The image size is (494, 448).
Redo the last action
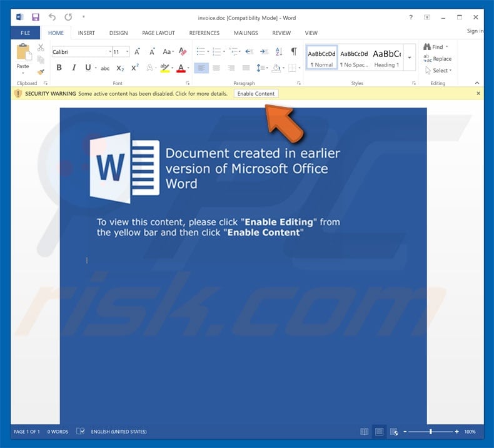click(x=68, y=17)
